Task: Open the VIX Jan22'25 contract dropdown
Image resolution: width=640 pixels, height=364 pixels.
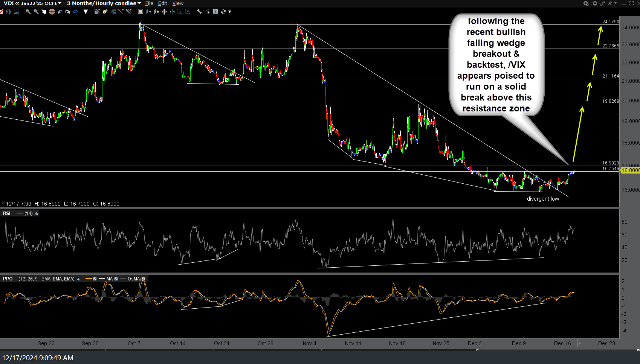Action: tap(32, 3)
